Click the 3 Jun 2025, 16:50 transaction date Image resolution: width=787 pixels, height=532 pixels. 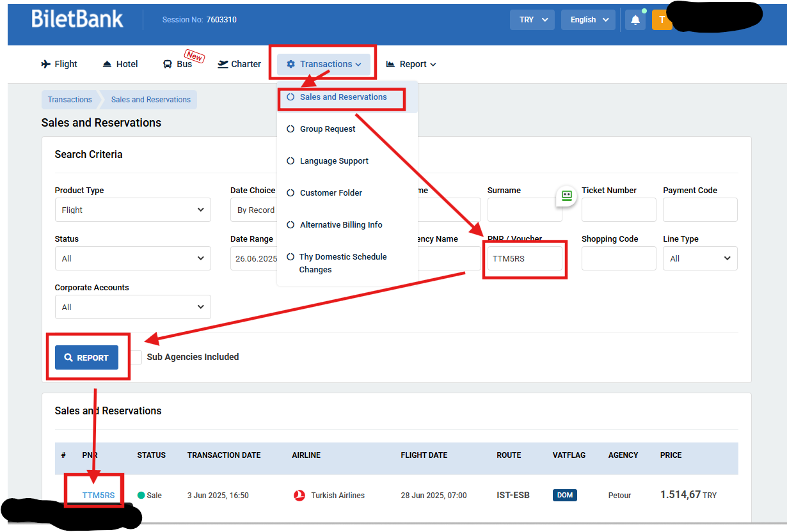point(218,495)
